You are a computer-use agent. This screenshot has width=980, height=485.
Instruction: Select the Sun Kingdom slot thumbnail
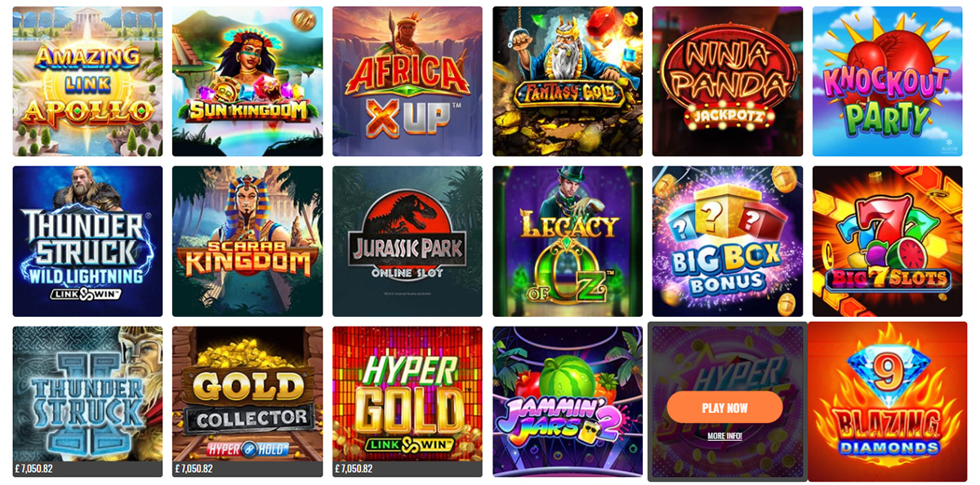point(247,81)
